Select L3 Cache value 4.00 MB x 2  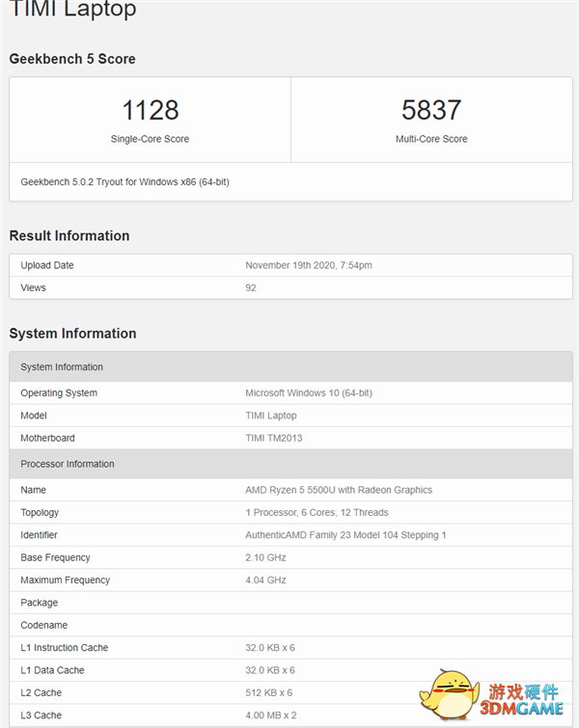point(271,715)
